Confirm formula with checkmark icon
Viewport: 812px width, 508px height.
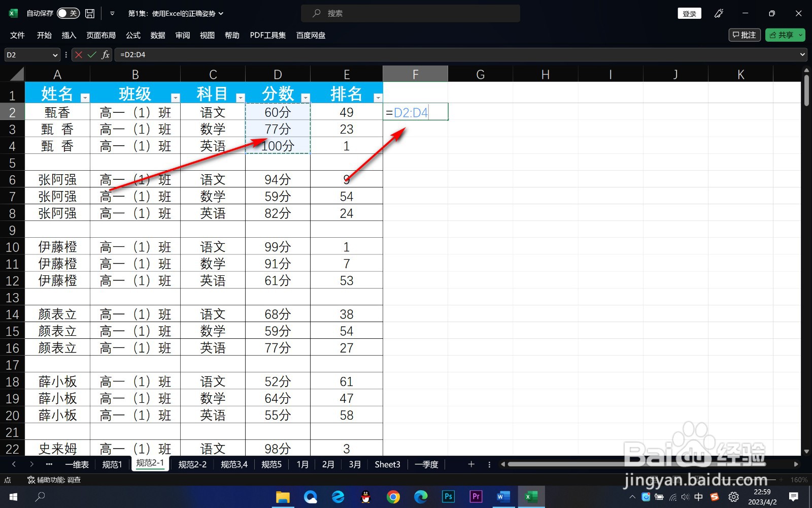point(92,55)
